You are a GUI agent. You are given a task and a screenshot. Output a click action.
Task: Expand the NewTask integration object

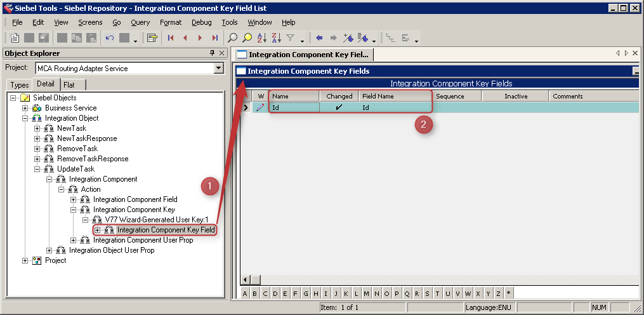37,128
